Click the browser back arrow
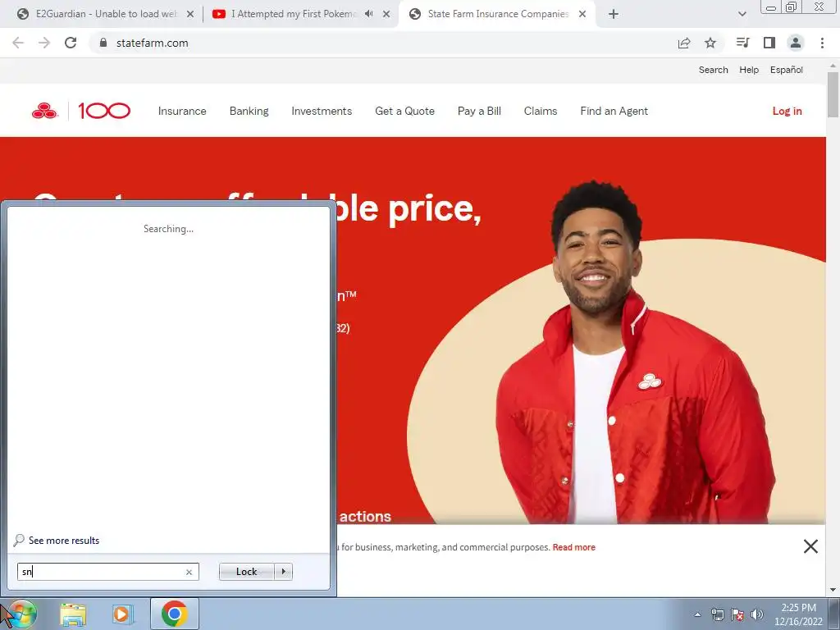The height and width of the screenshot is (630, 840). point(18,43)
